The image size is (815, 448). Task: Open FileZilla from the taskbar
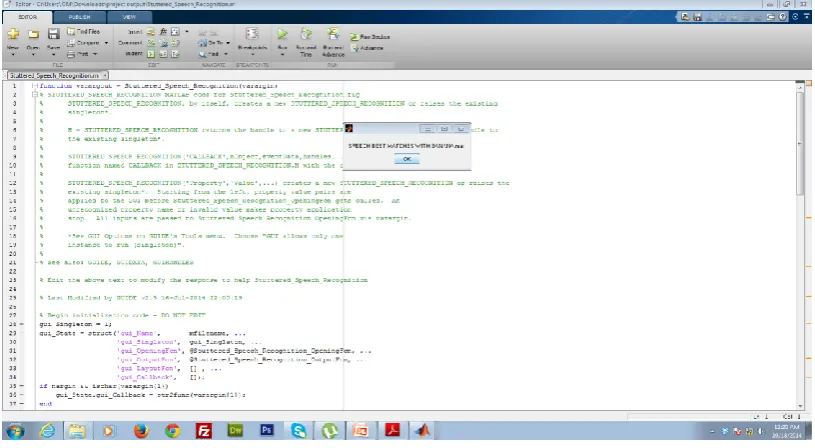click(x=204, y=431)
